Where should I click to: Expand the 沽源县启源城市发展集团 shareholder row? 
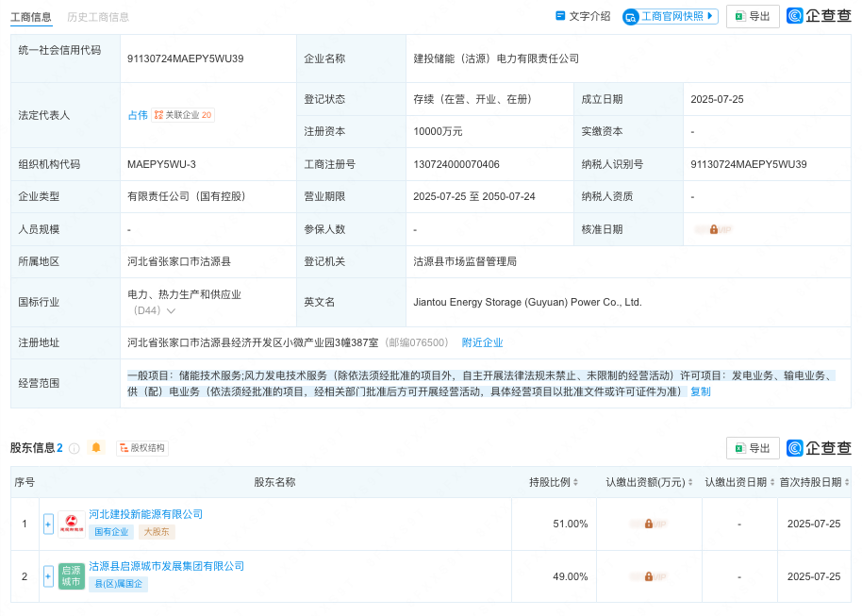pos(48,576)
